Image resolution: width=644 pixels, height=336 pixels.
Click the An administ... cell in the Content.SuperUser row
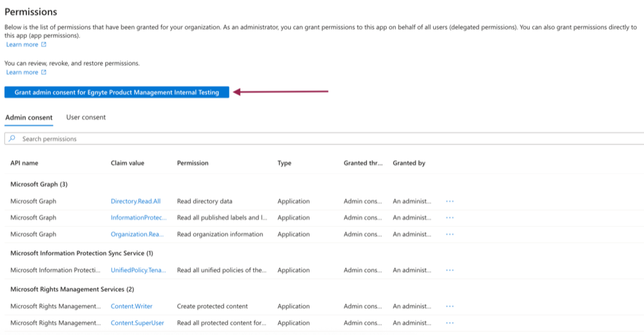412,323
